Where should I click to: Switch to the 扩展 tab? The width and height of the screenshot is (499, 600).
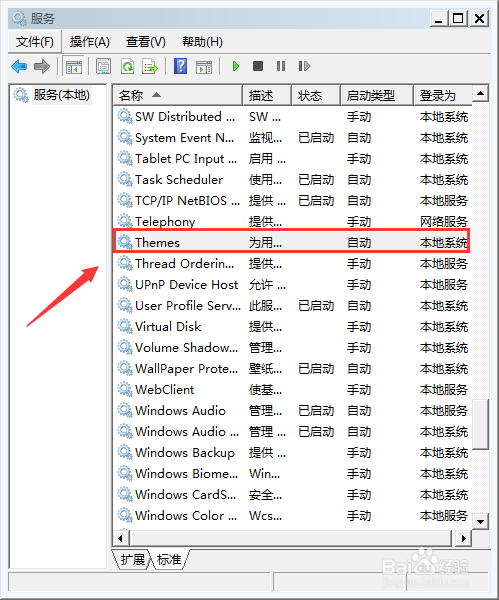coord(132,560)
